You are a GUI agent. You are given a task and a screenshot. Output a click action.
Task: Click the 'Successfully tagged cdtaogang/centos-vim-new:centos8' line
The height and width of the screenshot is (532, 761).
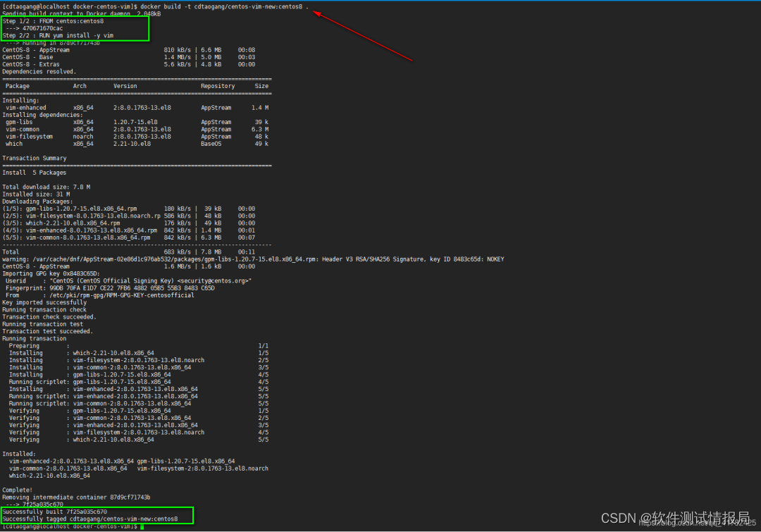coord(90,519)
